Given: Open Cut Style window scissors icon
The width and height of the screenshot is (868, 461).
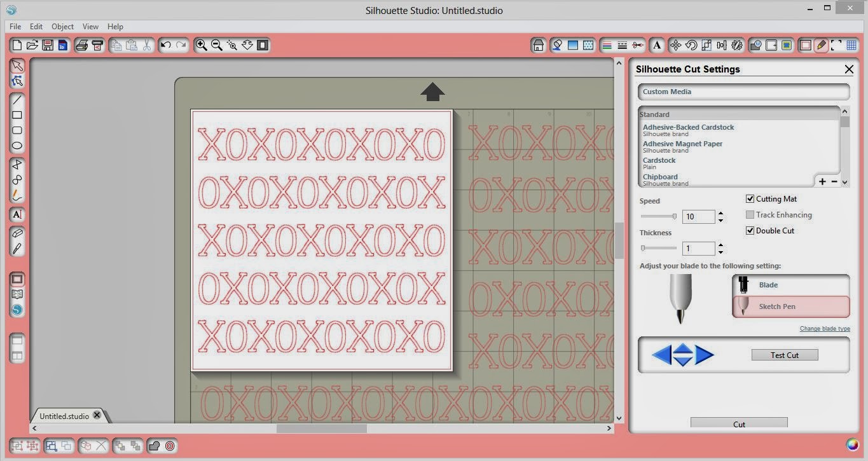Looking at the screenshot, I should click(638, 45).
